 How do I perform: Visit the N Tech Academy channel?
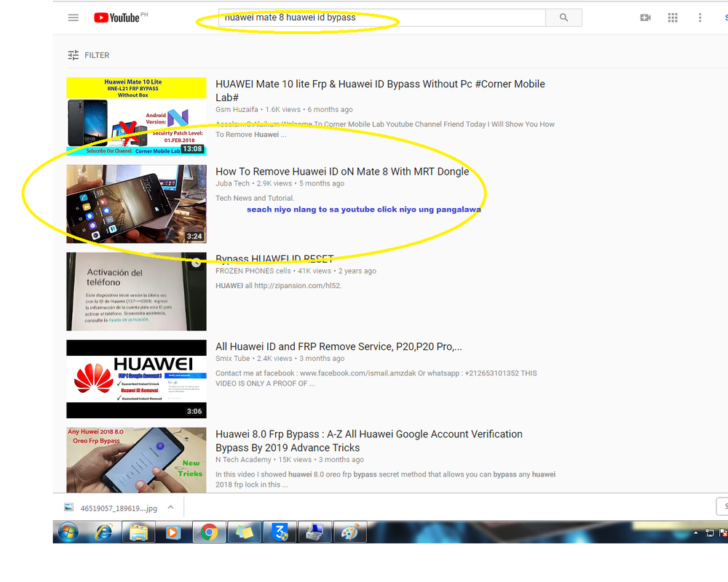pos(243,460)
